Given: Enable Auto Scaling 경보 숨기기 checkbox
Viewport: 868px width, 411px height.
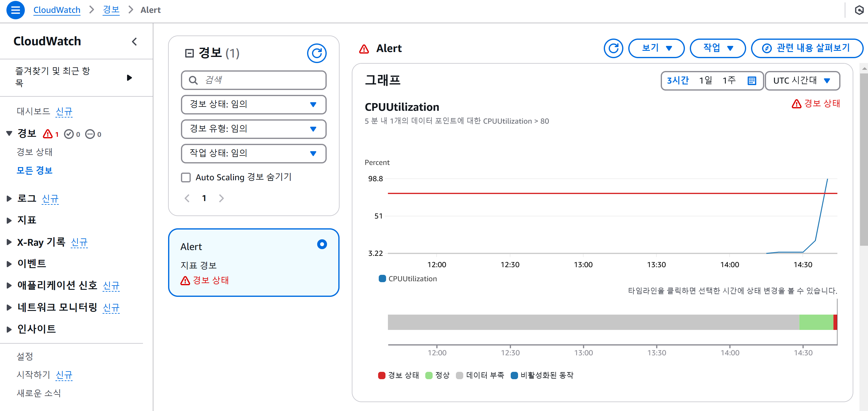Looking at the screenshot, I should pos(186,177).
